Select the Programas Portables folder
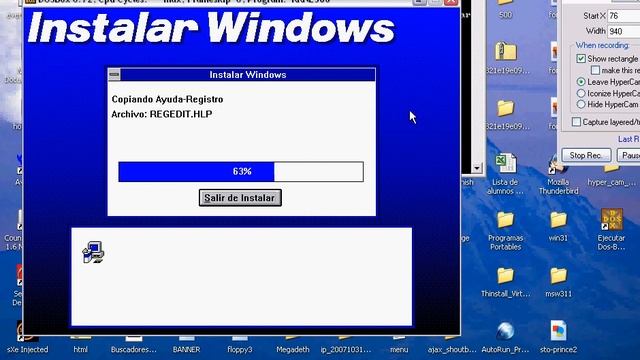The height and width of the screenshot is (360, 640). 505,231
